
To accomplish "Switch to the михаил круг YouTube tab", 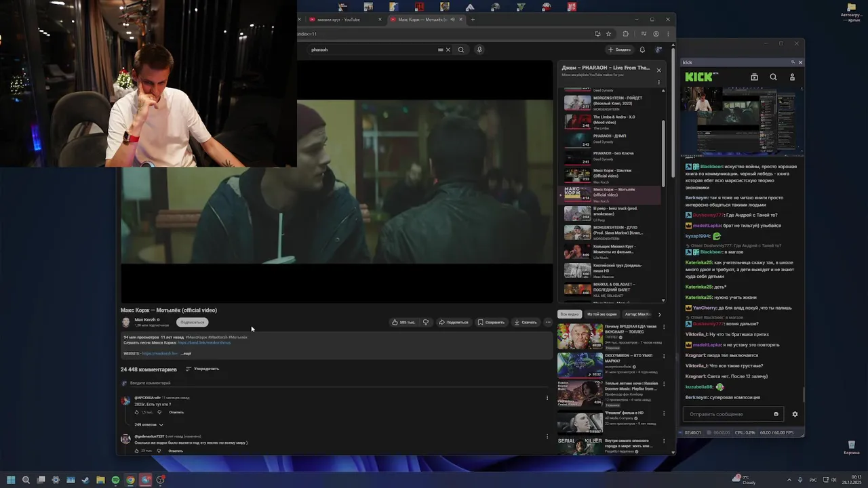I will coord(344,20).
